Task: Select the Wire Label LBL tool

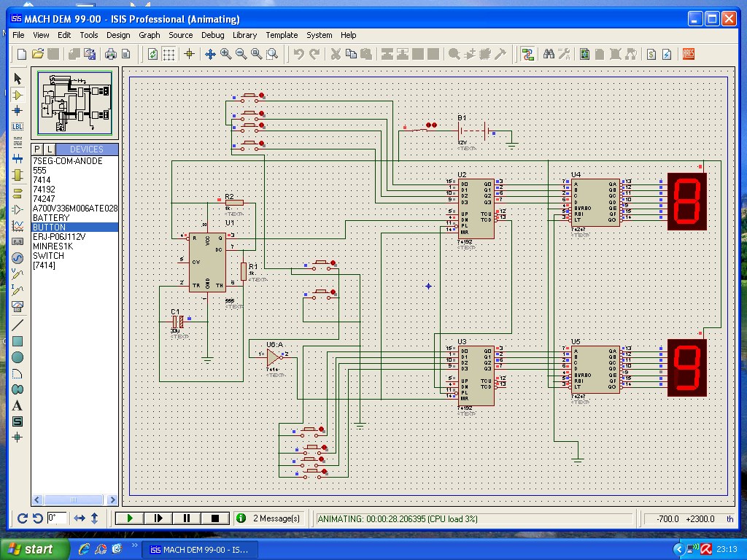Action: [18, 126]
